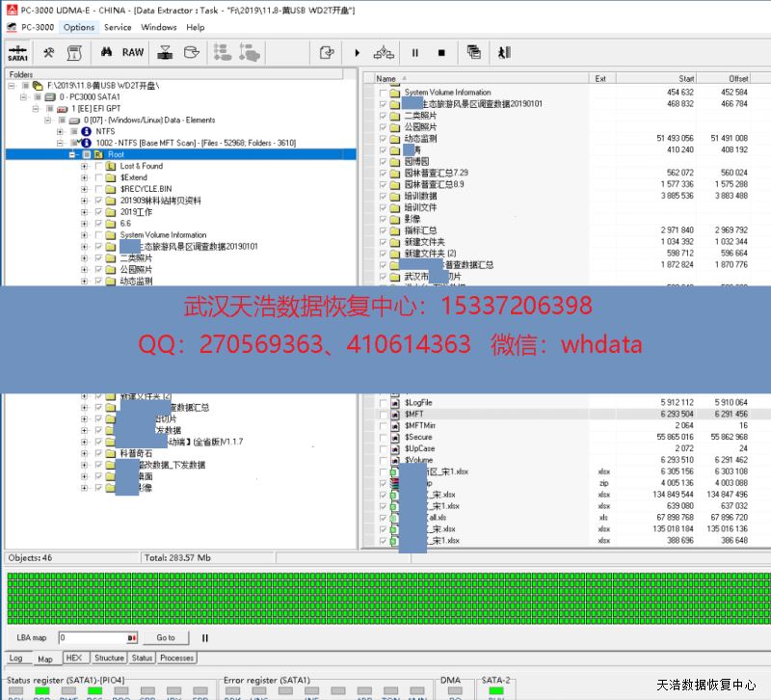The image size is (771, 700).
Task: Toggle the $RECYCLE.BIN folder checkbox
Action: click(98, 189)
